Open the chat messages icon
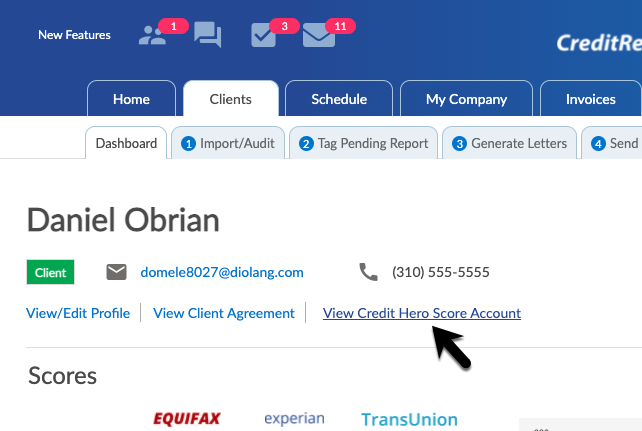 pyautogui.click(x=207, y=35)
